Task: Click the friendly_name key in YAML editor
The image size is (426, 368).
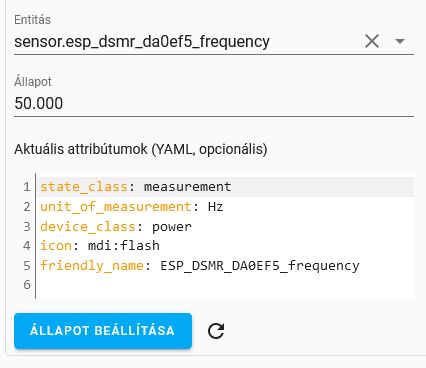Action: point(92,266)
